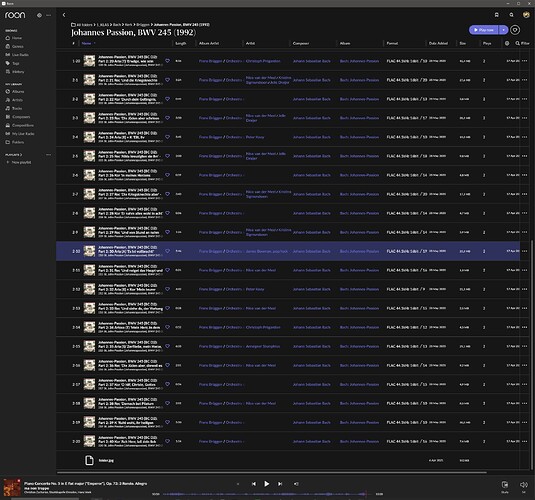Favorite track 2-1 with heart

pyautogui.click(x=168, y=80)
